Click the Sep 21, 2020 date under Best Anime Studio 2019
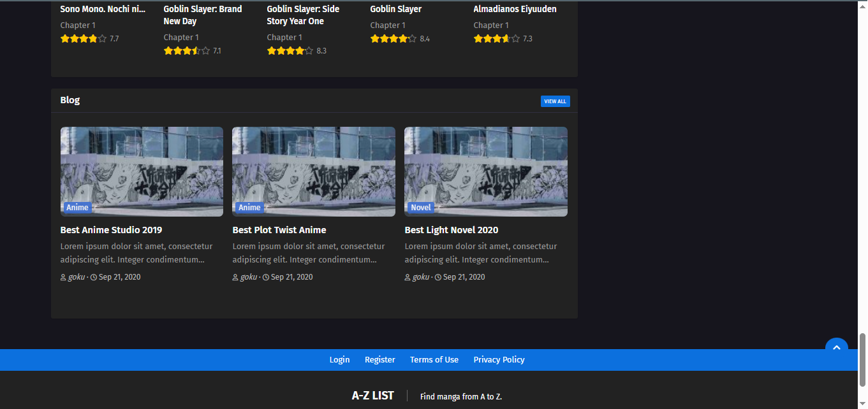Image resolution: width=868 pixels, height=409 pixels. tap(119, 277)
